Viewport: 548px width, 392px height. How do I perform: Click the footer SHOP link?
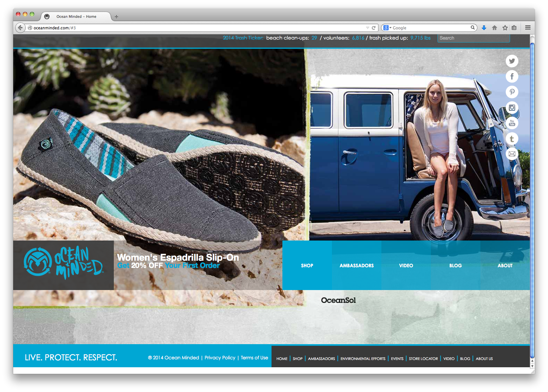[x=298, y=359]
